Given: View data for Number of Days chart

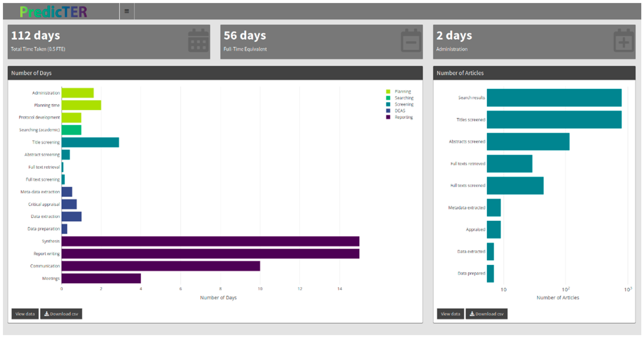Looking at the screenshot, I should coord(25,314).
